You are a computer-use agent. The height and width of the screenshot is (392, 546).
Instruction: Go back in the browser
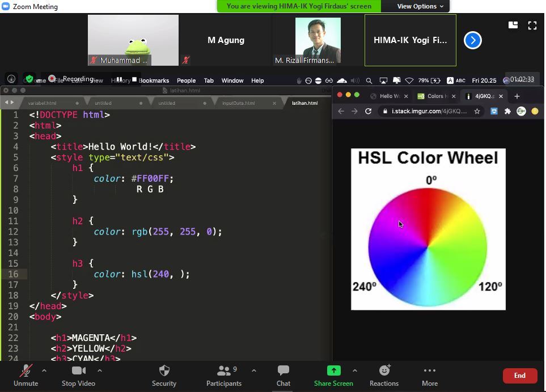pos(341,111)
